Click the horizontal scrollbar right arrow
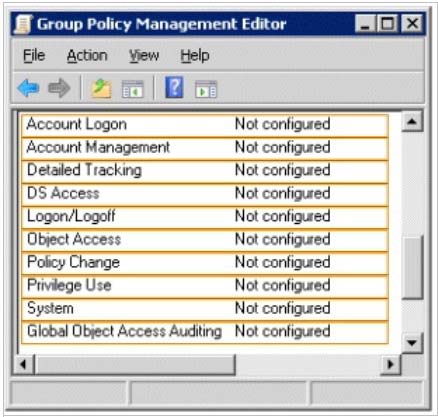438x417 pixels. (x=391, y=364)
